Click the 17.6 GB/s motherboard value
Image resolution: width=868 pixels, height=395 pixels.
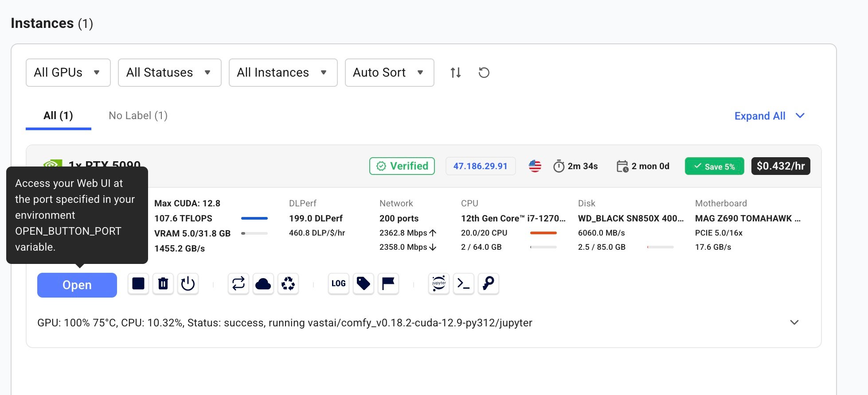[x=713, y=247]
